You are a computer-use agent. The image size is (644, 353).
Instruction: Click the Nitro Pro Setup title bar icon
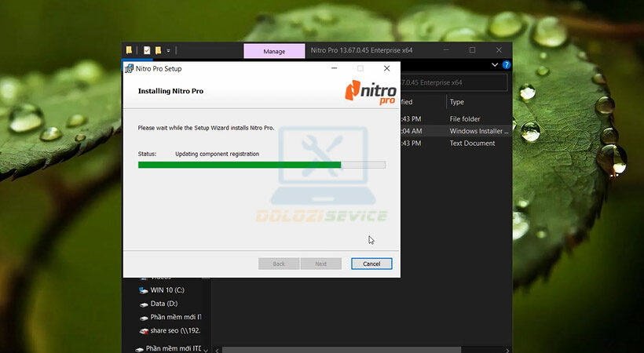click(129, 68)
